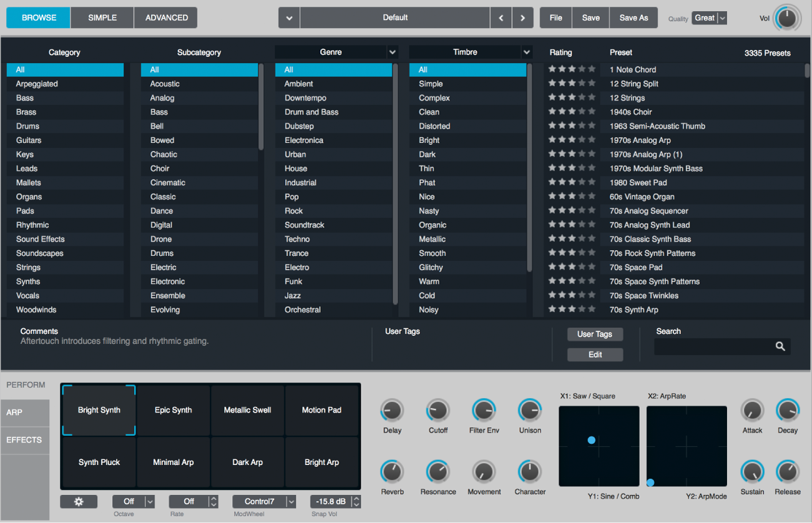Select the 1980 Sweet Pad preset

pos(702,183)
